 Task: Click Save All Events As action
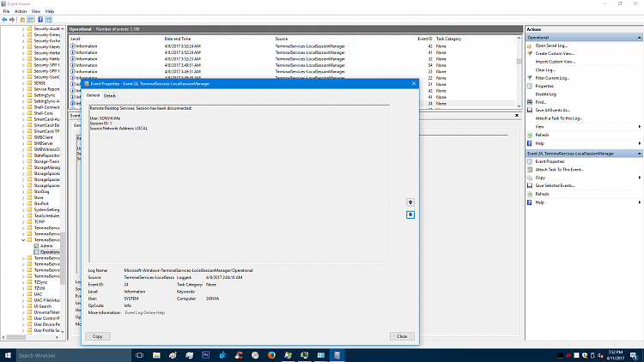tap(552, 110)
